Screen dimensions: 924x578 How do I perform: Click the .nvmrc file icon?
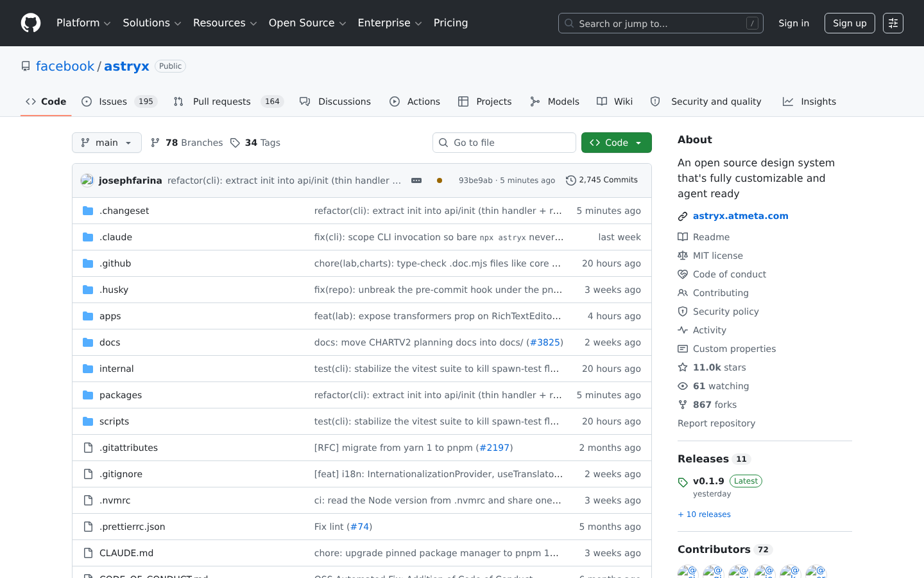pos(88,500)
